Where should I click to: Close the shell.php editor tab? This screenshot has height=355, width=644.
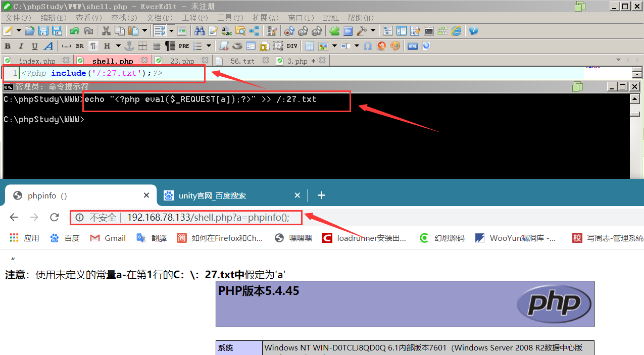(x=144, y=61)
